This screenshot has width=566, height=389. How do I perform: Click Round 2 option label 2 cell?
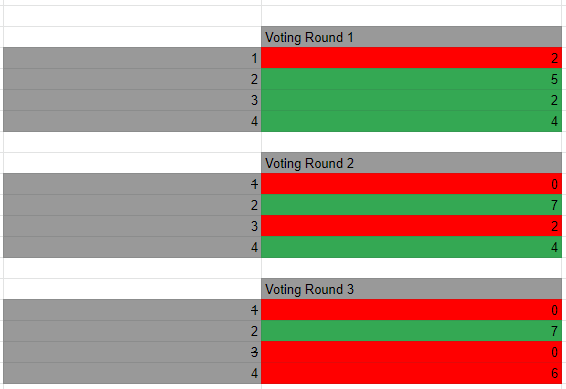tap(132, 205)
